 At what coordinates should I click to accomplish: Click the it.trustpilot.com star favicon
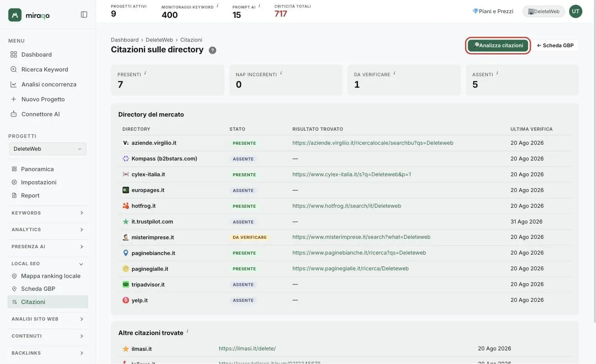126,222
